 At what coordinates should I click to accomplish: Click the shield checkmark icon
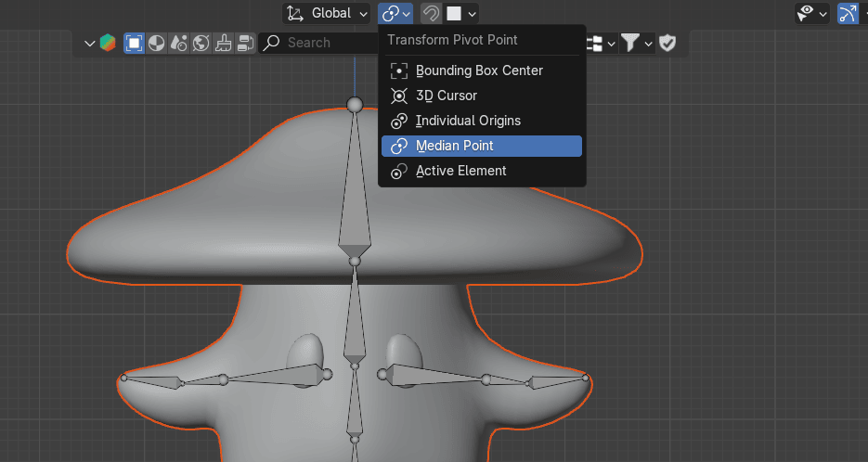pyautogui.click(x=667, y=43)
